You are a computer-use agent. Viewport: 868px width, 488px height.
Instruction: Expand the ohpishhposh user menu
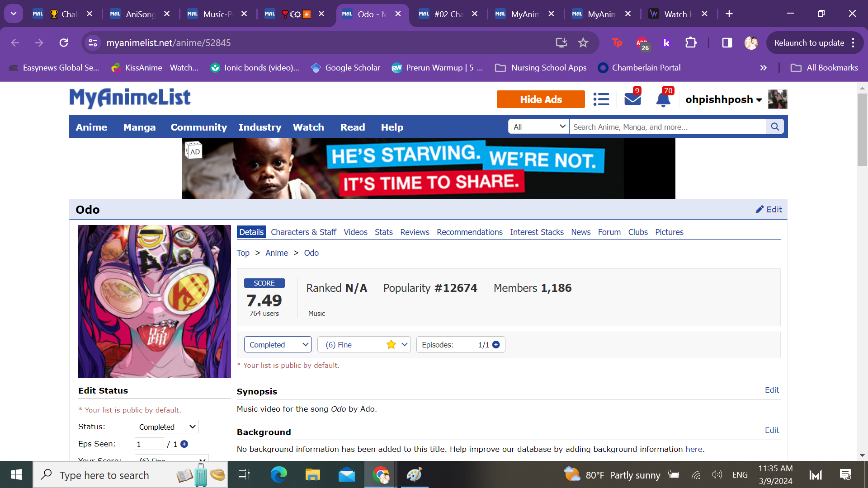tap(723, 99)
